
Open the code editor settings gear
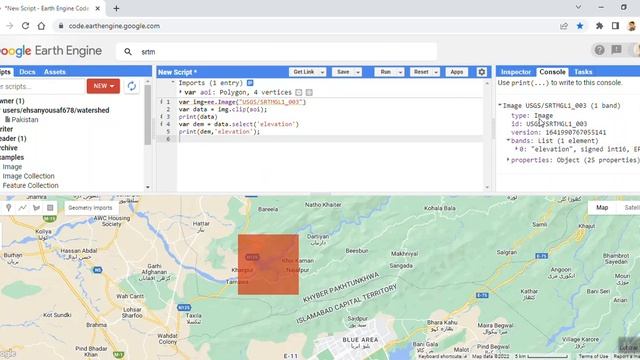[482, 72]
